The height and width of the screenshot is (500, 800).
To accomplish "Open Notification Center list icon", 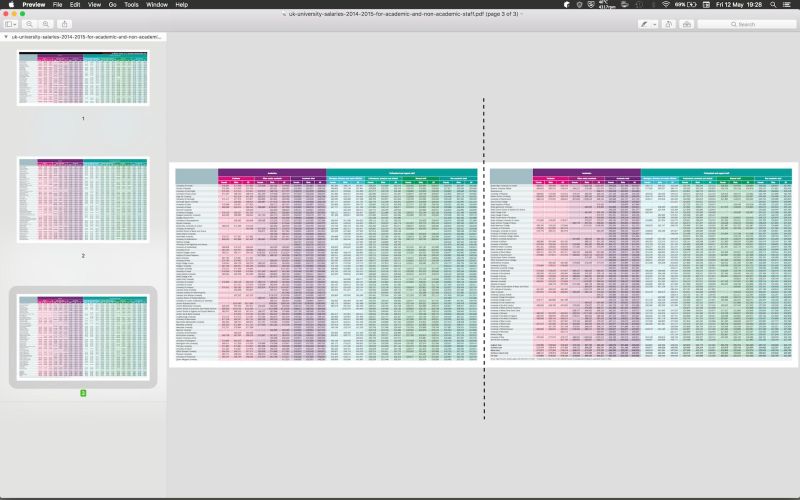I will tap(787, 4).
